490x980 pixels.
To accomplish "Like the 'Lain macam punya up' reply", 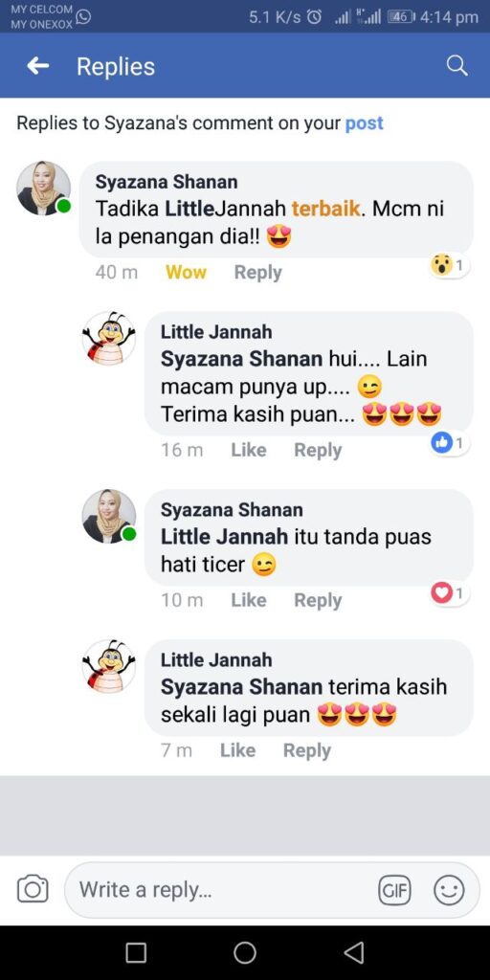I will pyautogui.click(x=248, y=450).
